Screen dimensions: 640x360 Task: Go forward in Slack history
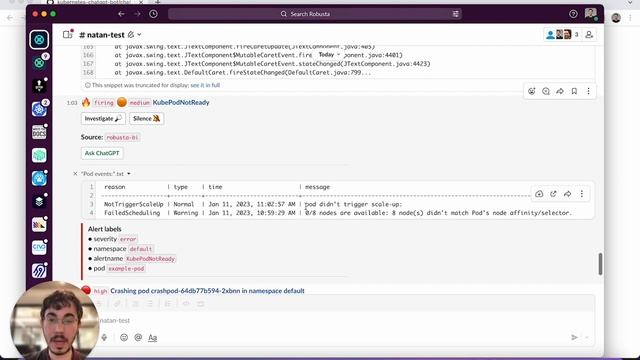(138, 14)
